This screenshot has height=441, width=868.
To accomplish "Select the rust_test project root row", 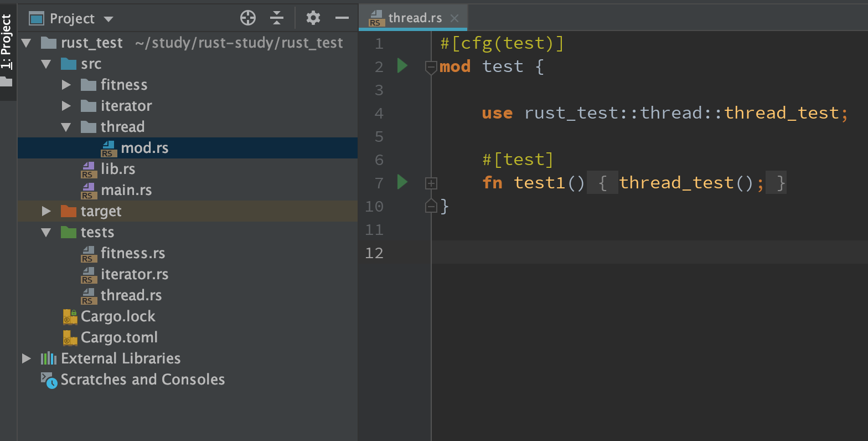I will tap(188, 43).
